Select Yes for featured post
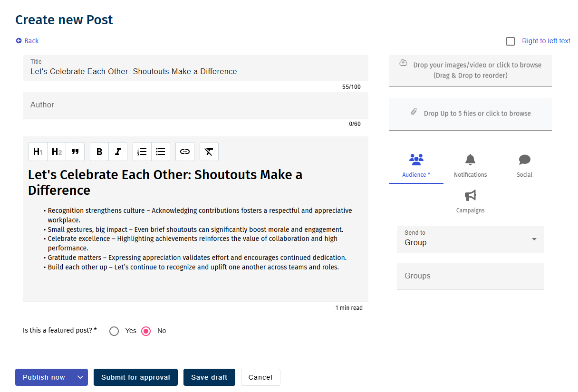 coord(114,331)
